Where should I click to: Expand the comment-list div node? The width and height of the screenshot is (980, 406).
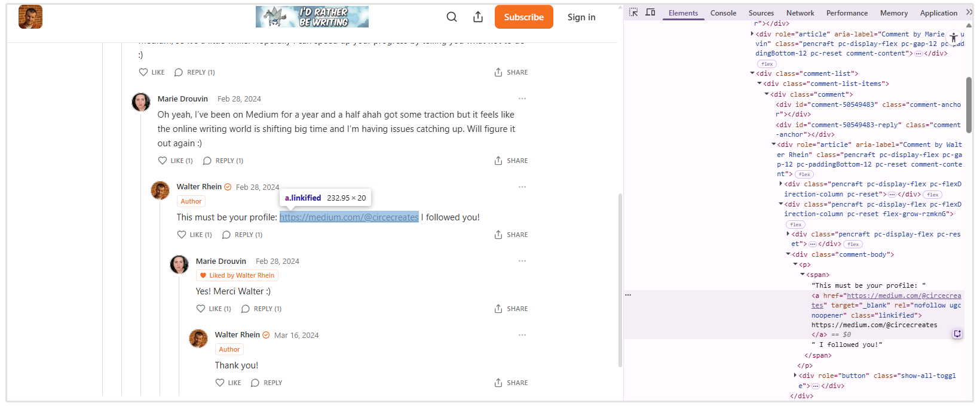(752, 73)
